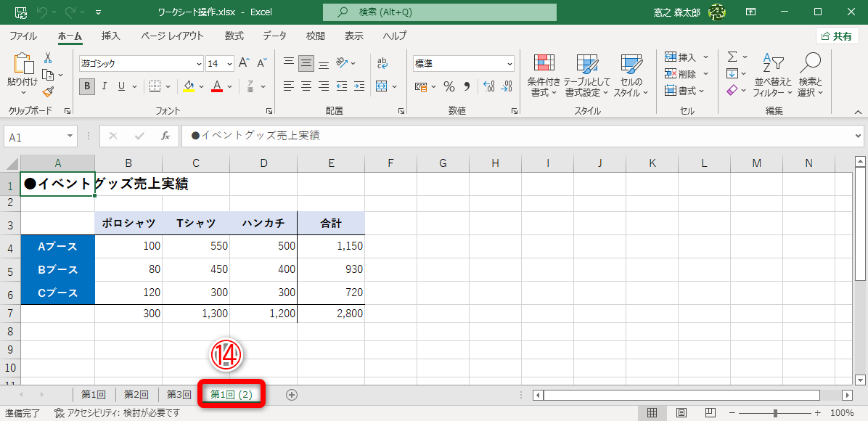868x421 pixels.
Task: Click the 共有 (Share) button
Action: [x=837, y=35]
